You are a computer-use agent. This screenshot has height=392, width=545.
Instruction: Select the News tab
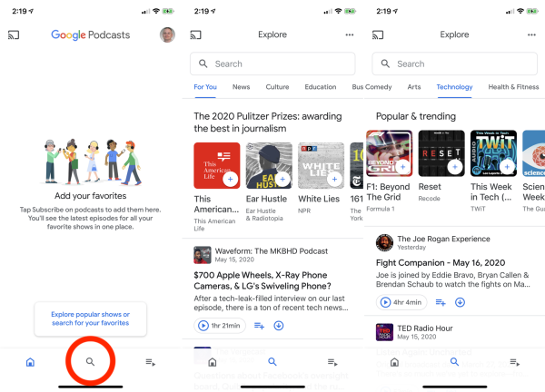coord(241,87)
